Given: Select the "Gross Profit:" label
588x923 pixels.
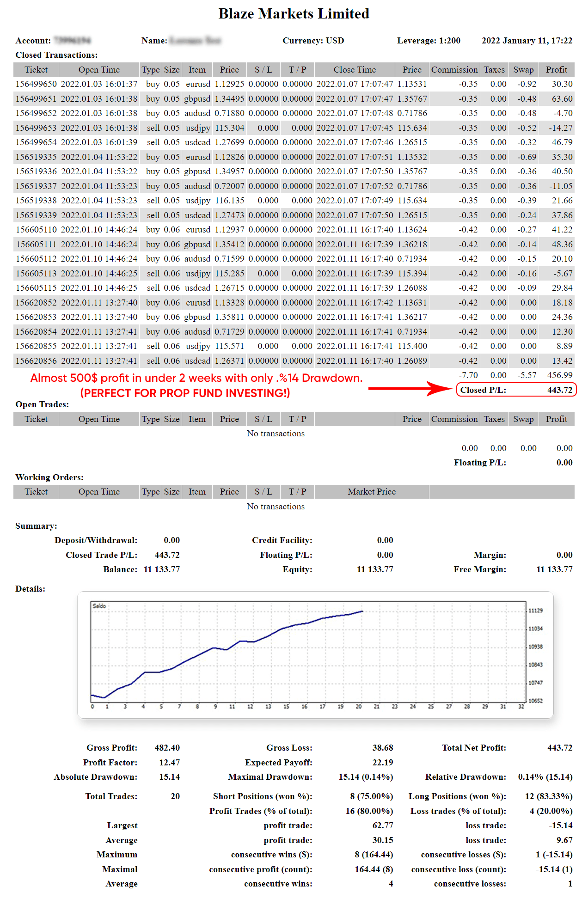Looking at the screenshot, I should coord(112,748).
